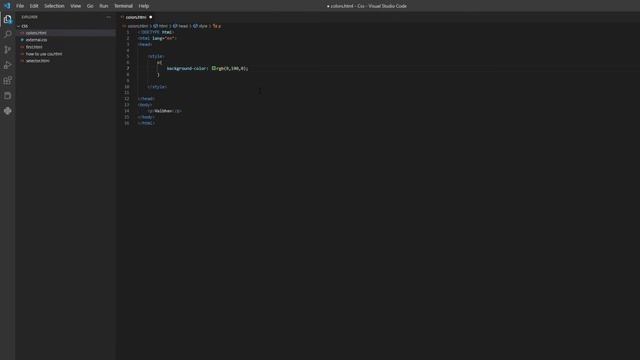
Task: Click the opening body tag on line 13
Action: (145, 105)
